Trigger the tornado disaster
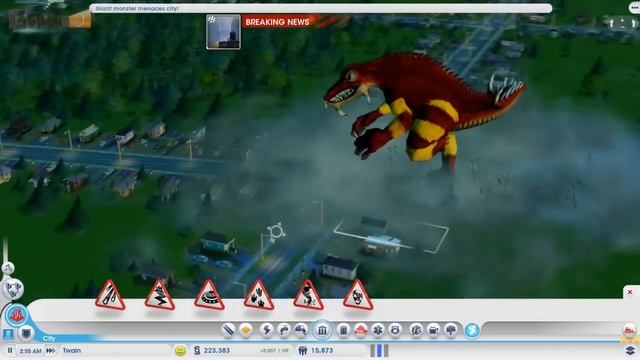This screenshot has width=640, height=360. [x=308, y=295]
